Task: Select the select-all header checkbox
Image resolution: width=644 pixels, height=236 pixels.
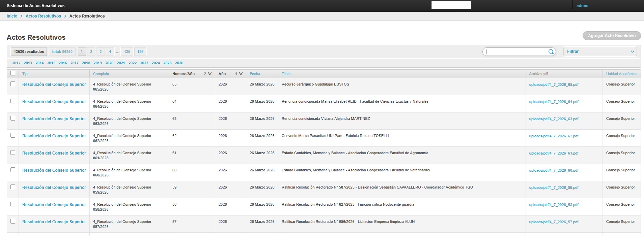Action: click(x=13, y=73)
